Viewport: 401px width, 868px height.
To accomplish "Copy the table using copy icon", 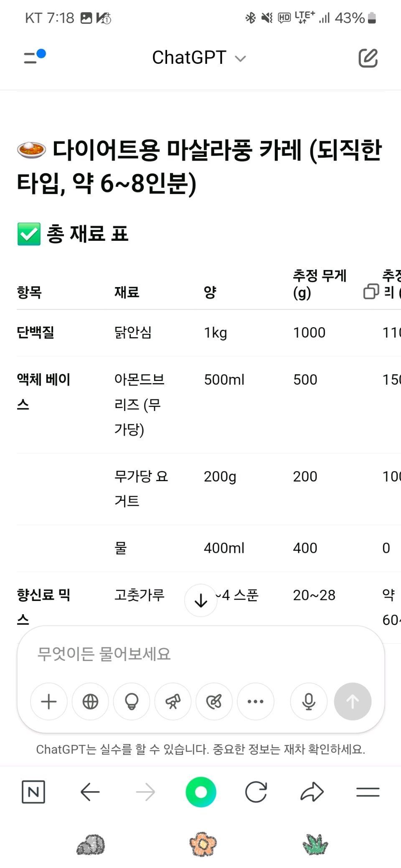I will (371, 291).
